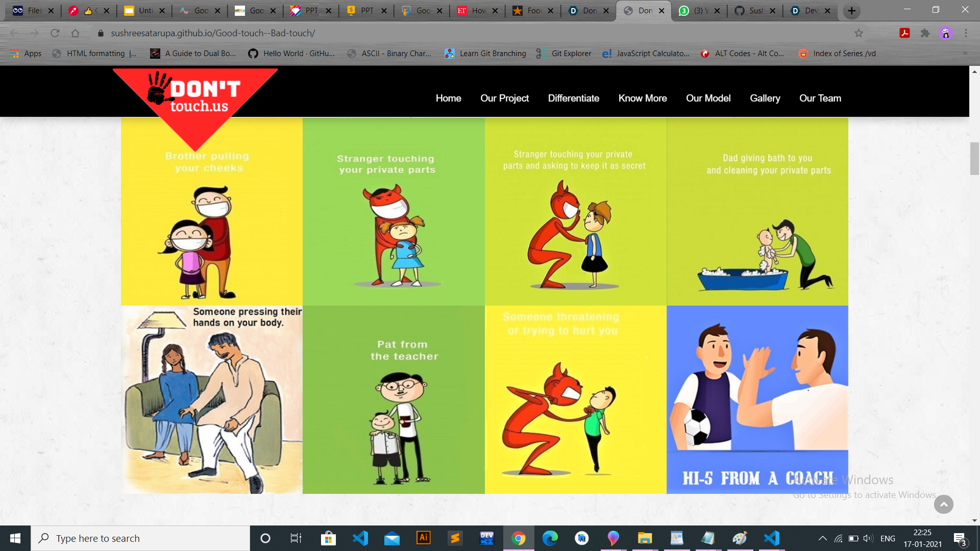980x551 pixels.
Task: Open the Learn Git Branching bookmark
Action: point(485,53)
